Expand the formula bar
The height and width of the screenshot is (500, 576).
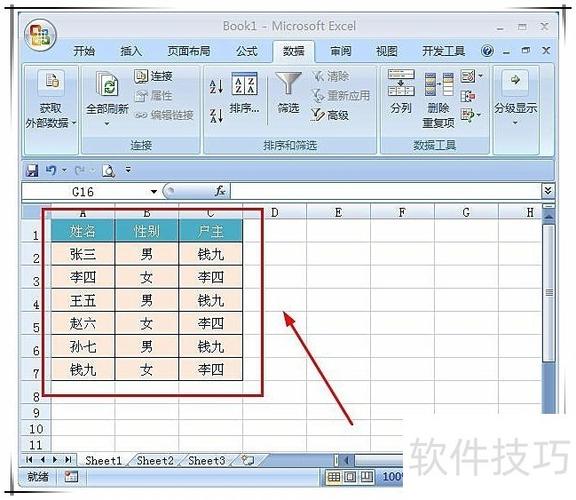[548, 191]
